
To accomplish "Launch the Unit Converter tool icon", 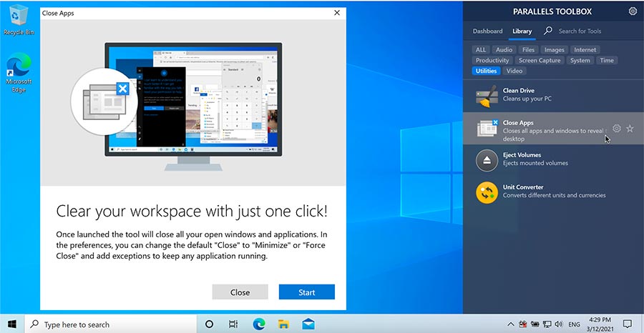I will (487, 192).
